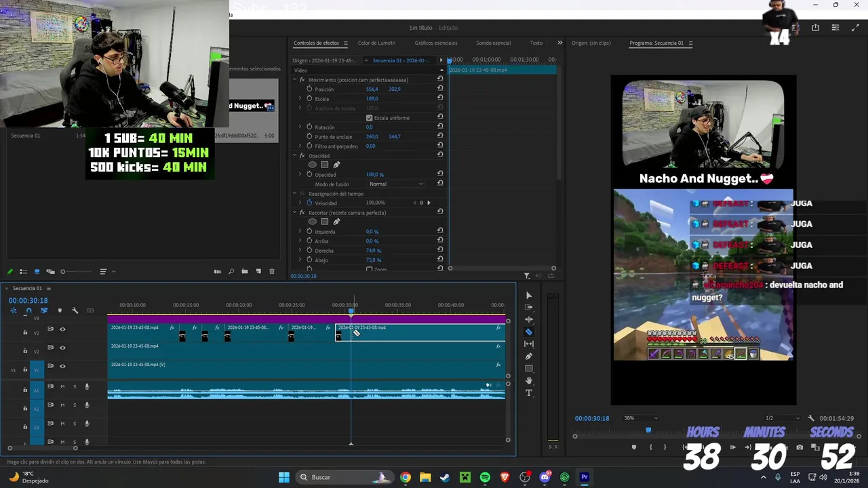Image resolution: width=868 pixels, height=488 pixels.
Task: Collapse the Opacidad effect group
Action: pyautogui.click(x=294, y=155)
